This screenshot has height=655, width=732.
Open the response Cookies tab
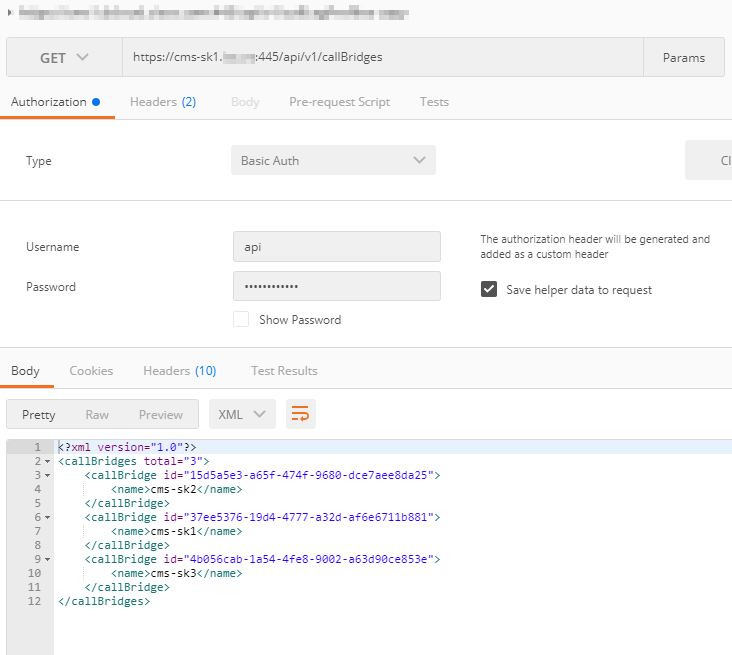click(91, 371)
